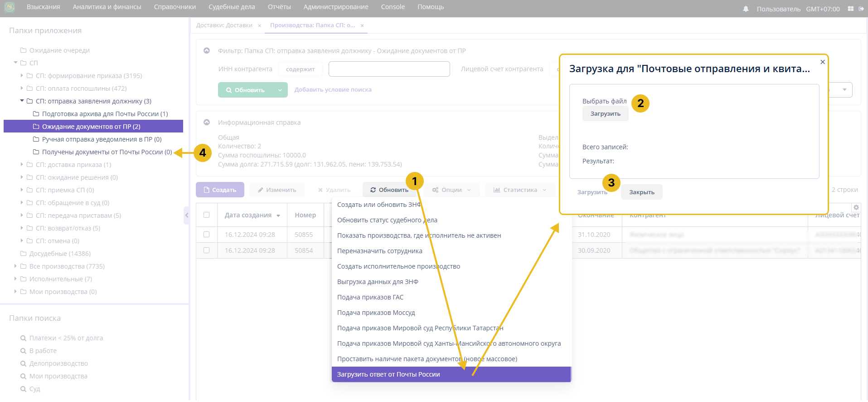
Task: Click the application logo in top-left corner
Action: [10, 7]
